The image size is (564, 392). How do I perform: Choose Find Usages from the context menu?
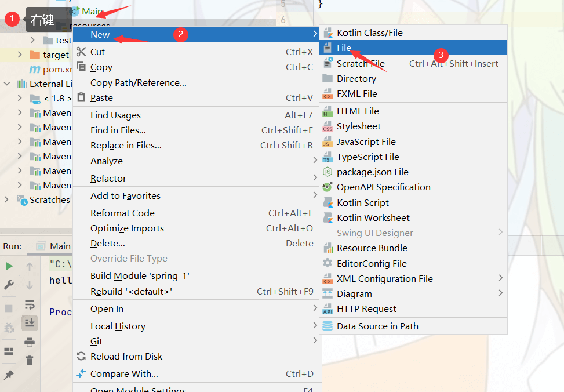(x=196, y=115)
